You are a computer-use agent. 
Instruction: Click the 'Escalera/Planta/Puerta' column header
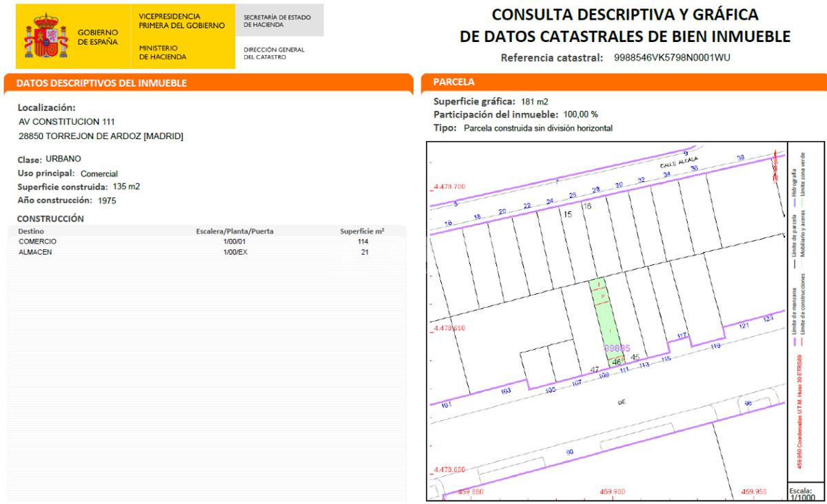click(x=235, y=231)
